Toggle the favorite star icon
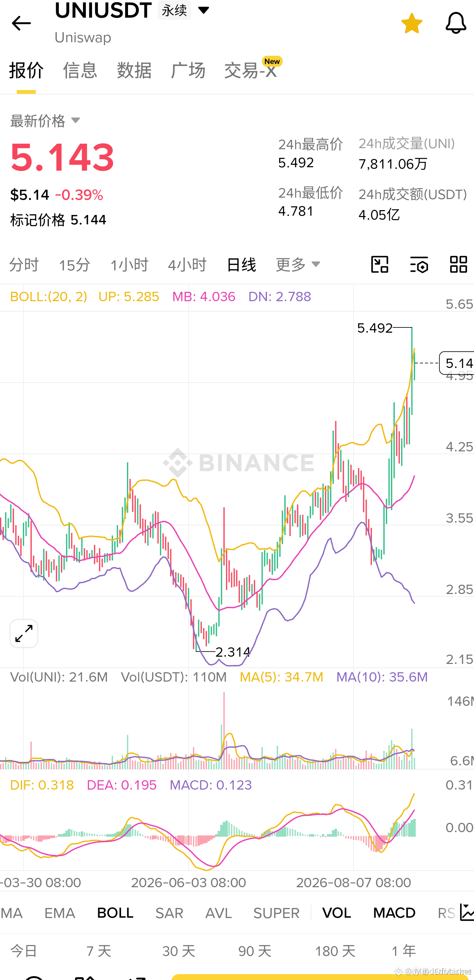The height and width of the screenshot is (980, 474). point(412,23)
